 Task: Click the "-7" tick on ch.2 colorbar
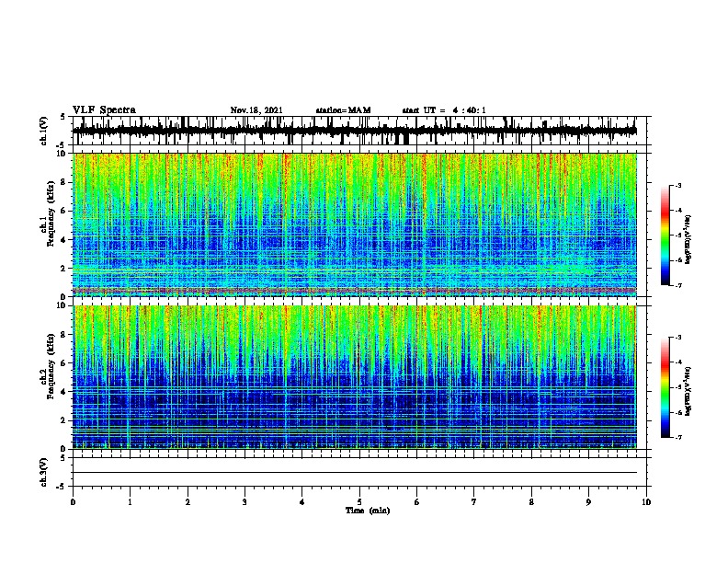point(677,438)
